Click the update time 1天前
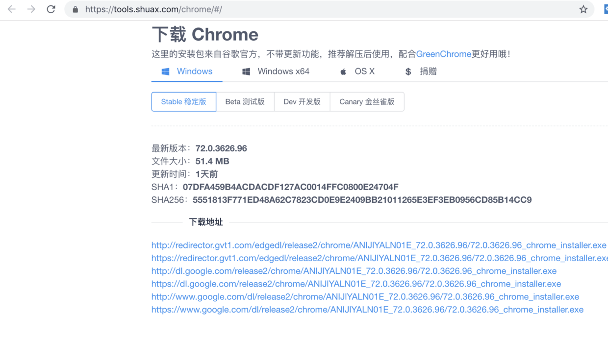This screenshot has height=364, width=608. coord(206,174)
